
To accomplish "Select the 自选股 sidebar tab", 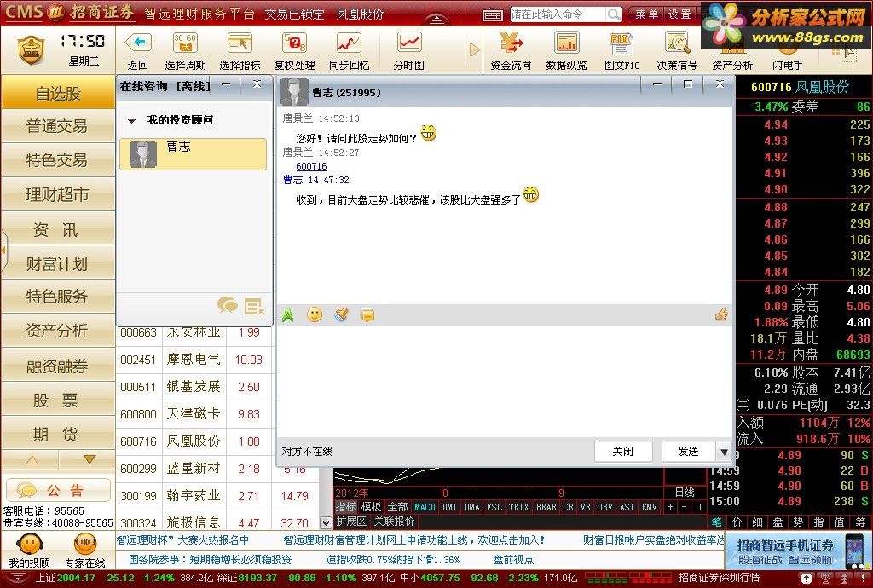I will (58, 93).
